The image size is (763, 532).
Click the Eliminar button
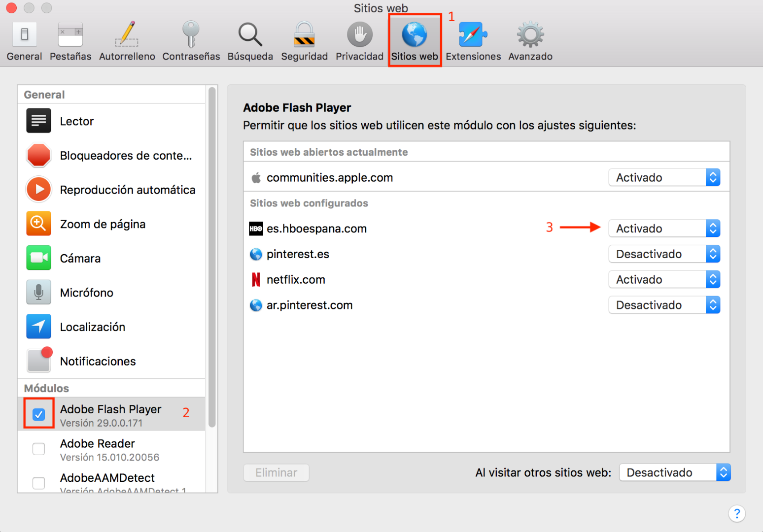point(276,473)
